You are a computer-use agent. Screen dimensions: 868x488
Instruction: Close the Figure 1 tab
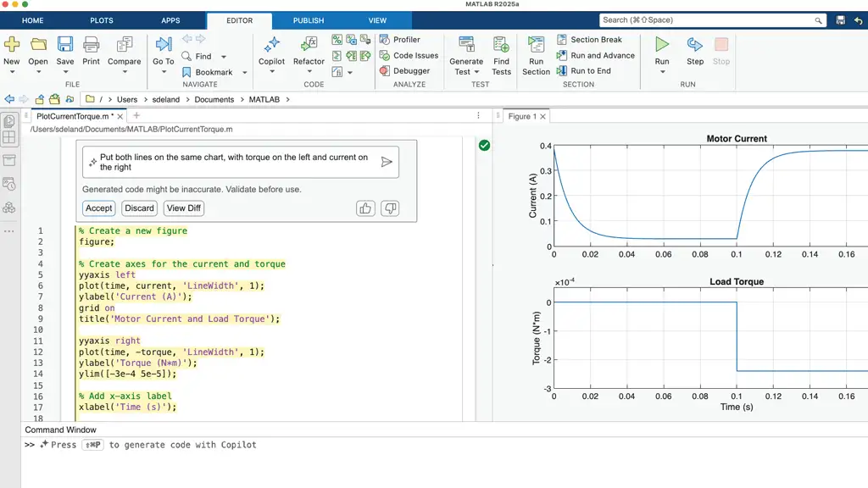pos(543,117)
